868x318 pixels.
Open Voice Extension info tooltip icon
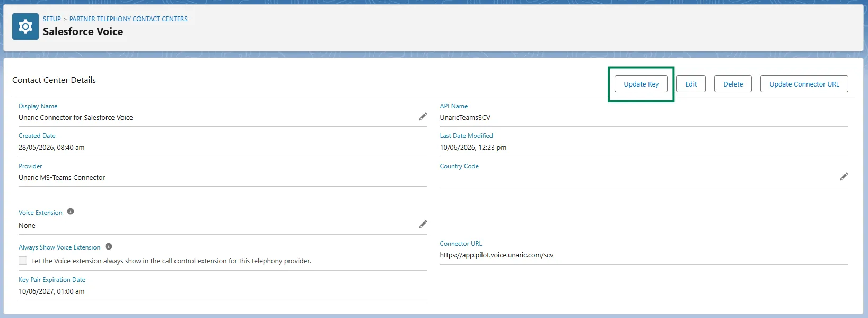71,211
